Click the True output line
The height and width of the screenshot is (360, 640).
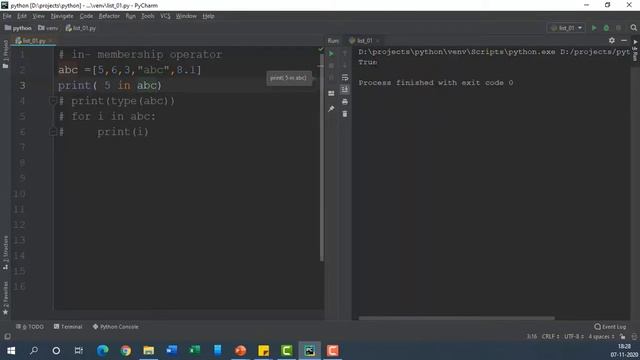pyautogui.click(x=367, y=62)
